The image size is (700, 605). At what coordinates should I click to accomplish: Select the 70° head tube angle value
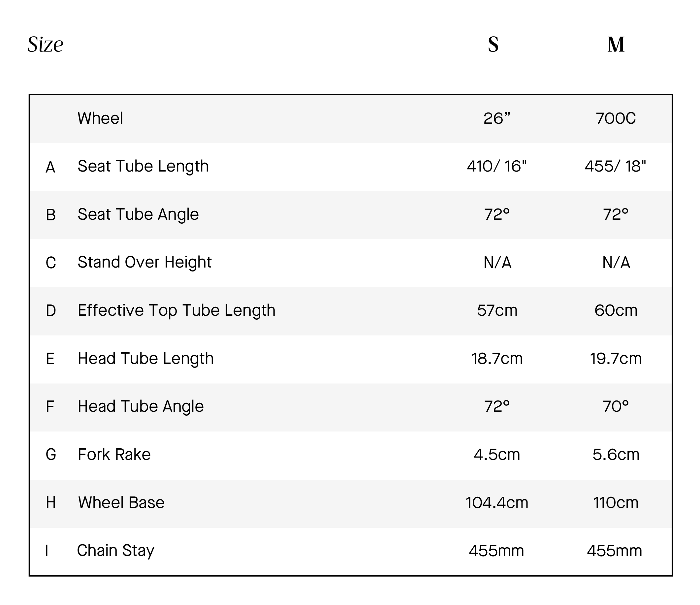[616, 406]
